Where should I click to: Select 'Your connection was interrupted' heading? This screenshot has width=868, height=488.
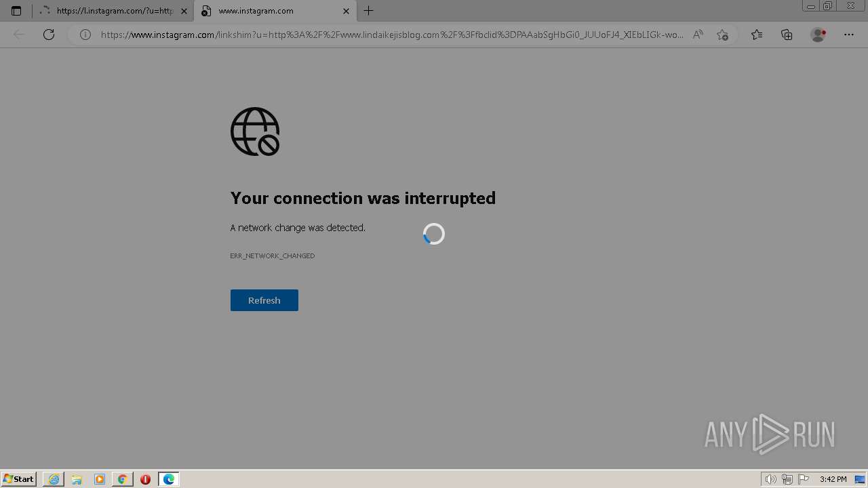pyautogui.click(x=363, y=198)
